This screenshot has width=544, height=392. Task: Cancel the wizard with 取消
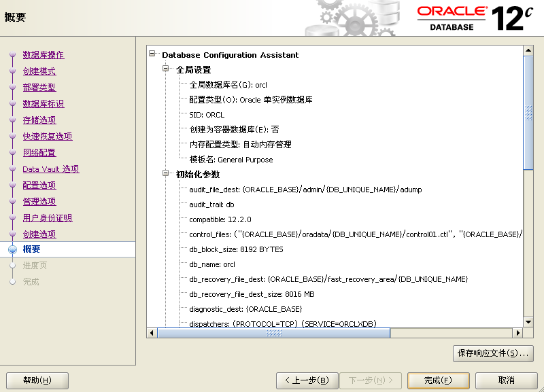pos(506,380)
